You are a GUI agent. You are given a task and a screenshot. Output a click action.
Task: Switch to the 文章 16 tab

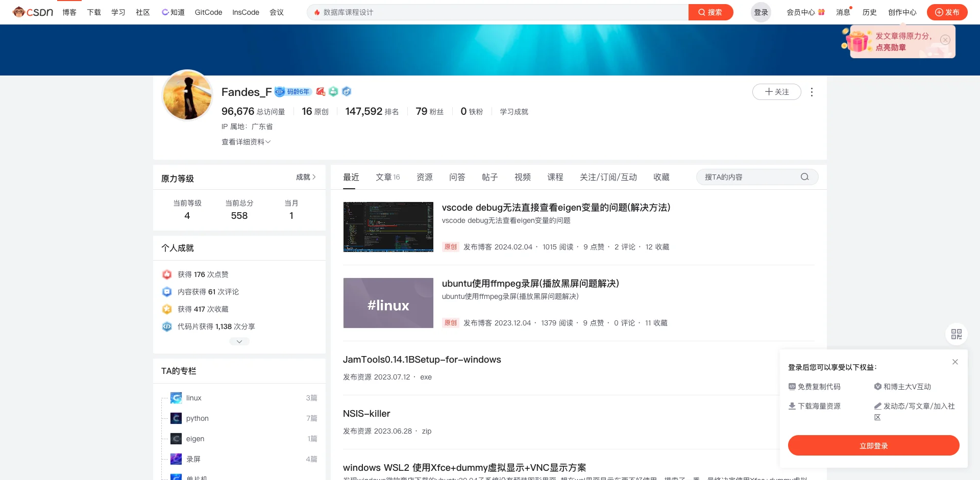(388, 177)
